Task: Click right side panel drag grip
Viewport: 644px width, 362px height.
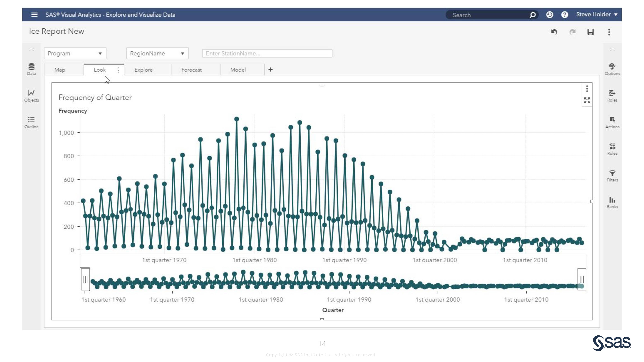Action: [x=612, y=49]
